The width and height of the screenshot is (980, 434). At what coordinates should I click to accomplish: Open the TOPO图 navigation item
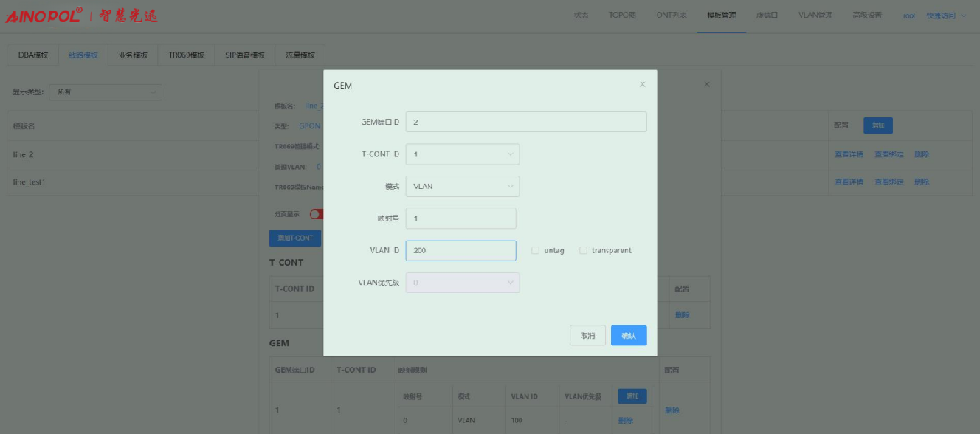click(622, 15)
